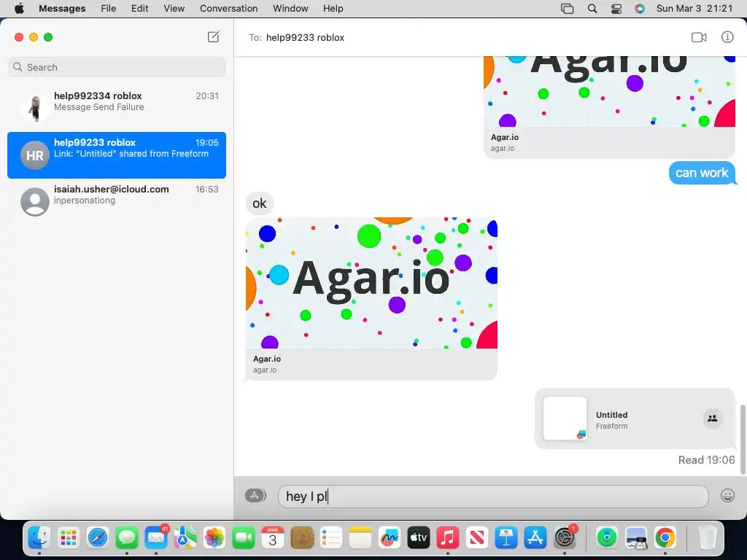Open Freeform from the Dock

point(390,537)
